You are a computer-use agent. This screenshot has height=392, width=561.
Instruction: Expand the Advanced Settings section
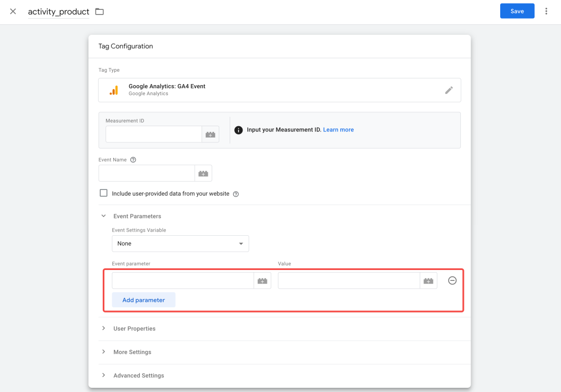point(103,375)
